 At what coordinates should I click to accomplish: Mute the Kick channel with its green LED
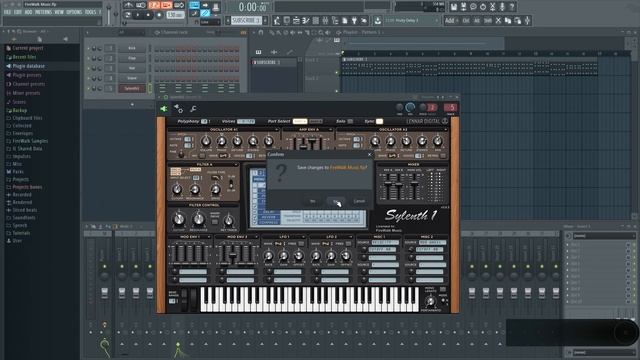89,48
